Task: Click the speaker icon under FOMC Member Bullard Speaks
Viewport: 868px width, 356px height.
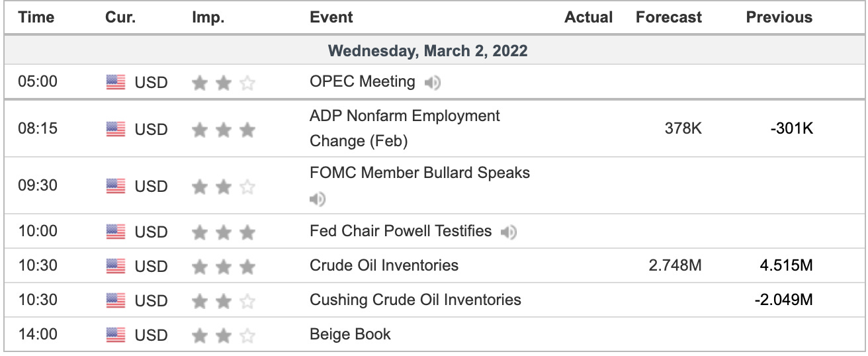Action: click(318, 199)
